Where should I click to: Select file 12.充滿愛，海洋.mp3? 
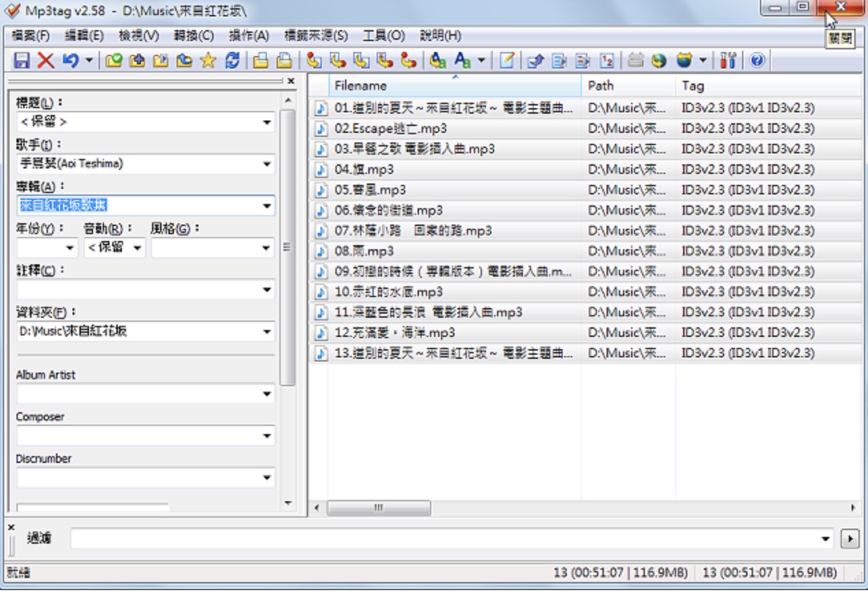click(394, 333)
